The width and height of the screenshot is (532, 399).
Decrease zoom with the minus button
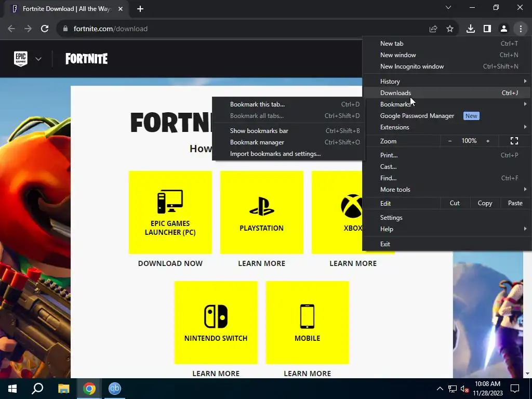[450, 141]
